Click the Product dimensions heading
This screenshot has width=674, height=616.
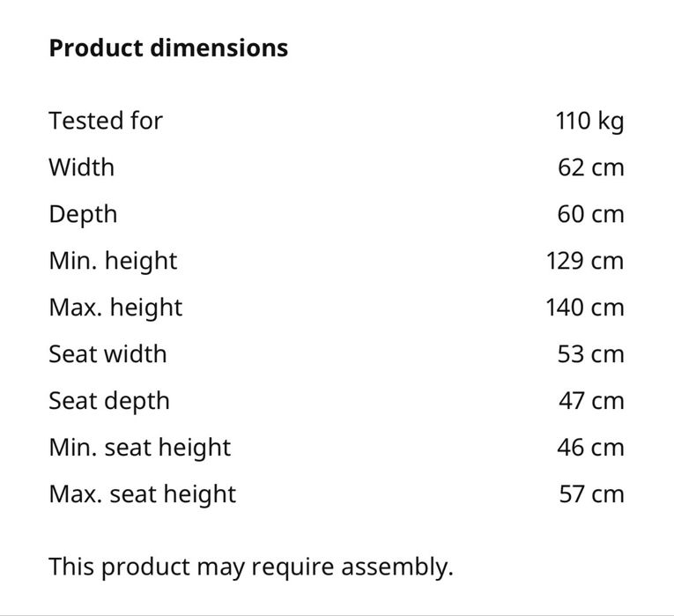168,48
